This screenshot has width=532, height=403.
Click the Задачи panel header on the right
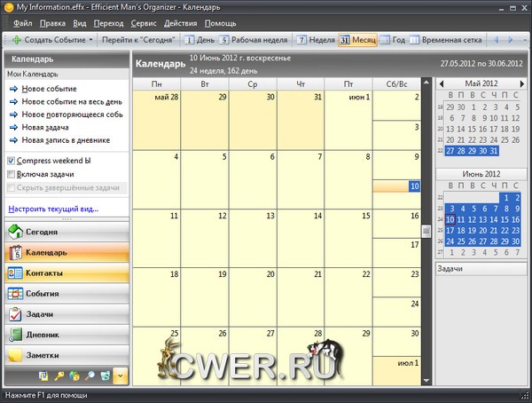[481, 268]
